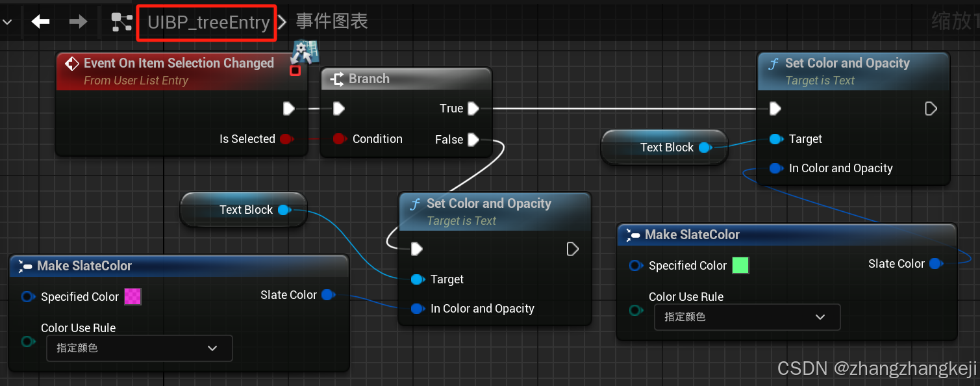Viewport: 980px width, 386px height.
Task: Open the green Specified Color swatch
Action: [740, 265]
